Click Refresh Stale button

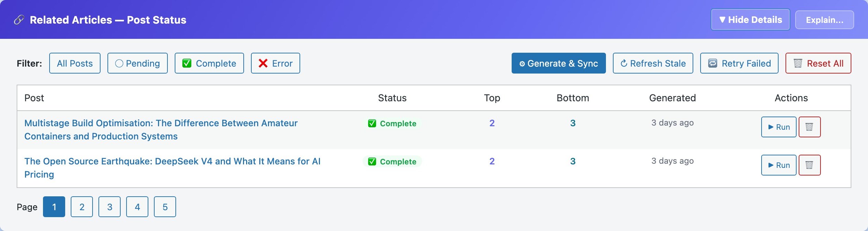tap(653, 63)
